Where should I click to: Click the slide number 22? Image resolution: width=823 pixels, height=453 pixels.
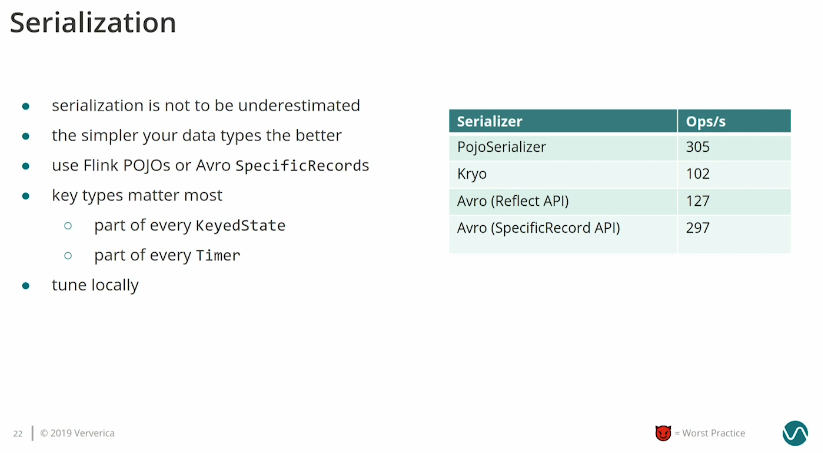(18, 434)
